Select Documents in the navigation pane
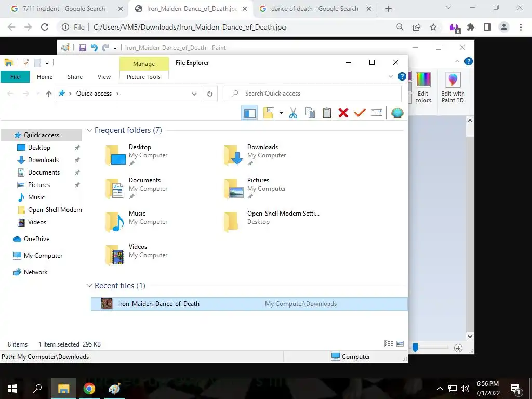The height and width of the screenshot is (399, 532). [44, 172]
